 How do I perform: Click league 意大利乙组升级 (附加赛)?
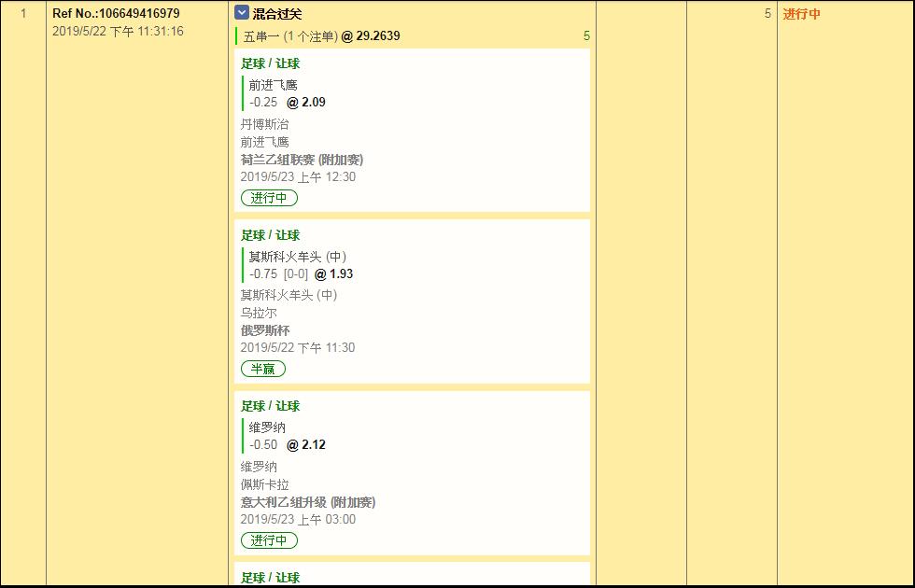[308, 502]
